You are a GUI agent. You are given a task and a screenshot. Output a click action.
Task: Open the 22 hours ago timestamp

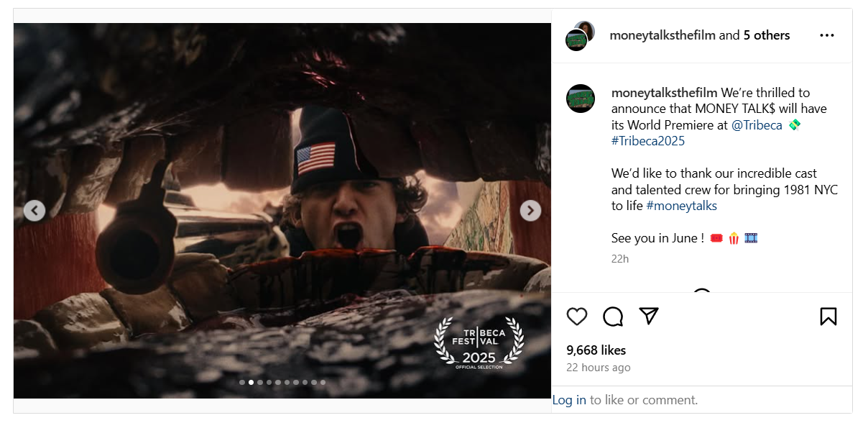tap(598, 368)
